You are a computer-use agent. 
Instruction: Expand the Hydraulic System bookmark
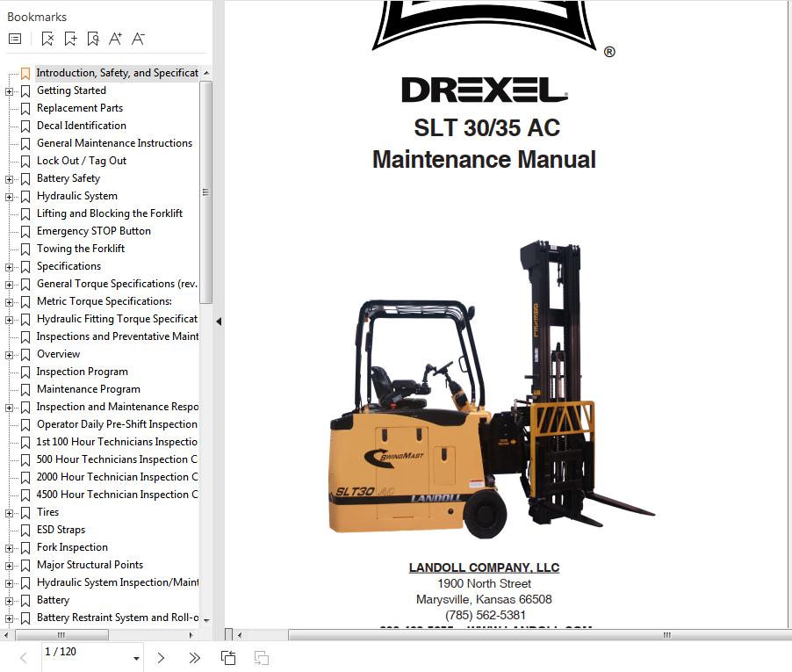pyautogui.click(x=9, y=197)
